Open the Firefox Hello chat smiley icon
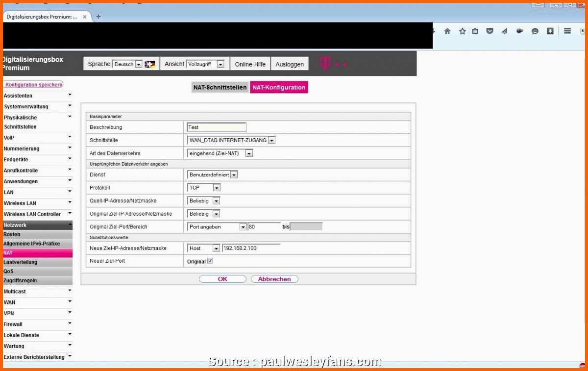This screenshot has width=588, height=371. 535,31
